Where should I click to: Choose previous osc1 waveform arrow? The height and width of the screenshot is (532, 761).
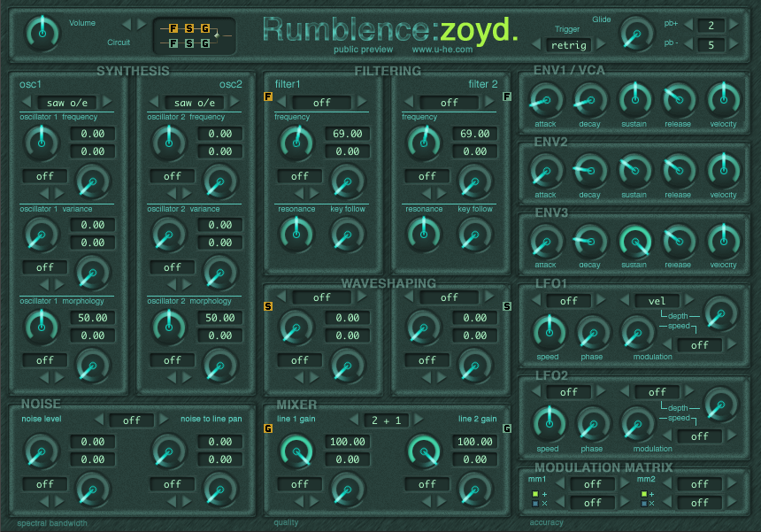[27, 102]
